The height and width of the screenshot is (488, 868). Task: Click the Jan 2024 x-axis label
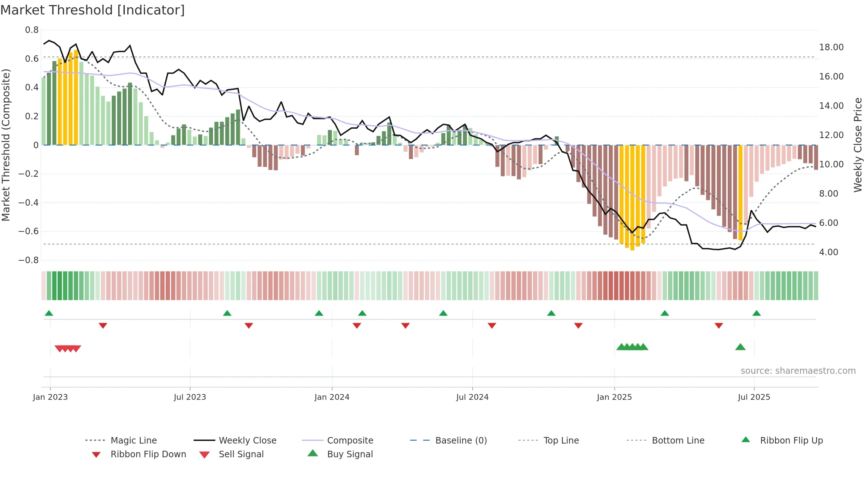click(x=332, y=397)
